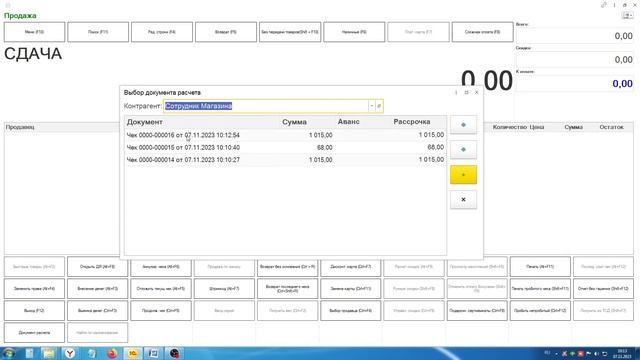This screenshot has height=360, width=640.
Task: Move selection down with the down-arrow button
Action: coord(463,150)
